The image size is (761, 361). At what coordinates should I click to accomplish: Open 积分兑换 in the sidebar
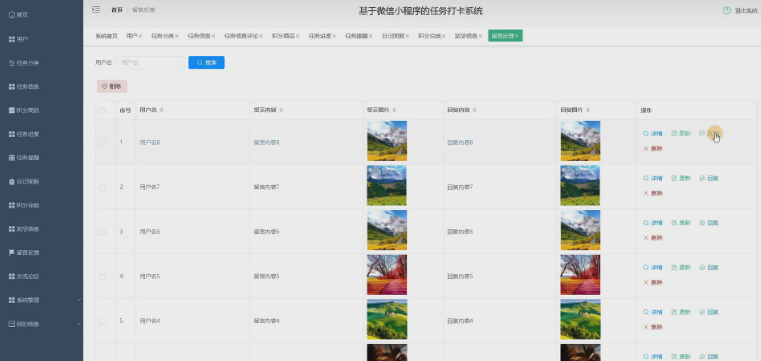[24, 205]
